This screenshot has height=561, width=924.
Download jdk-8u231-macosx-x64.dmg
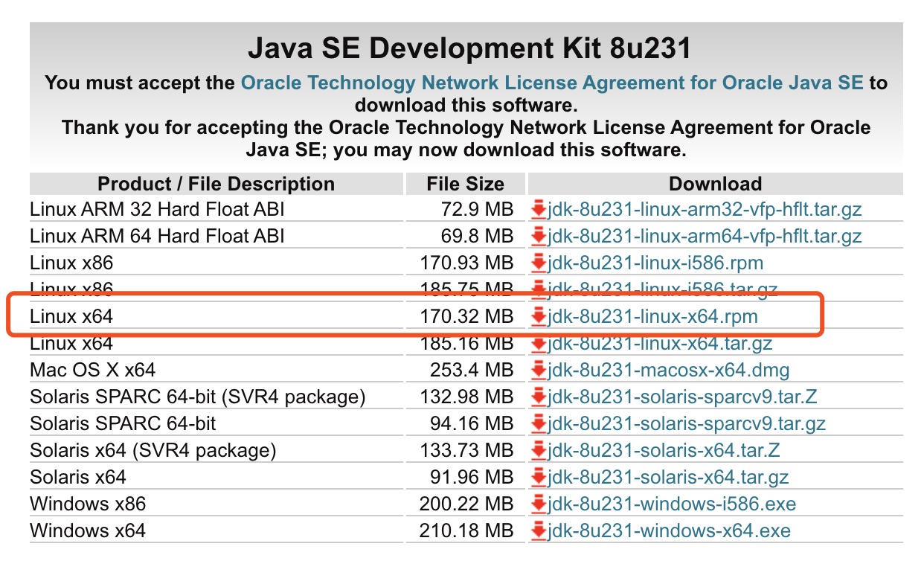point(668,371)
